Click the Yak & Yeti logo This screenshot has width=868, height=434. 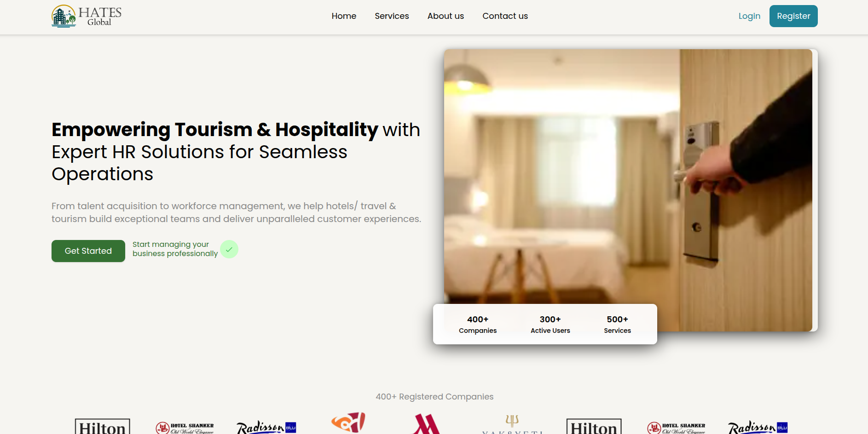click(x=512, y=424)
